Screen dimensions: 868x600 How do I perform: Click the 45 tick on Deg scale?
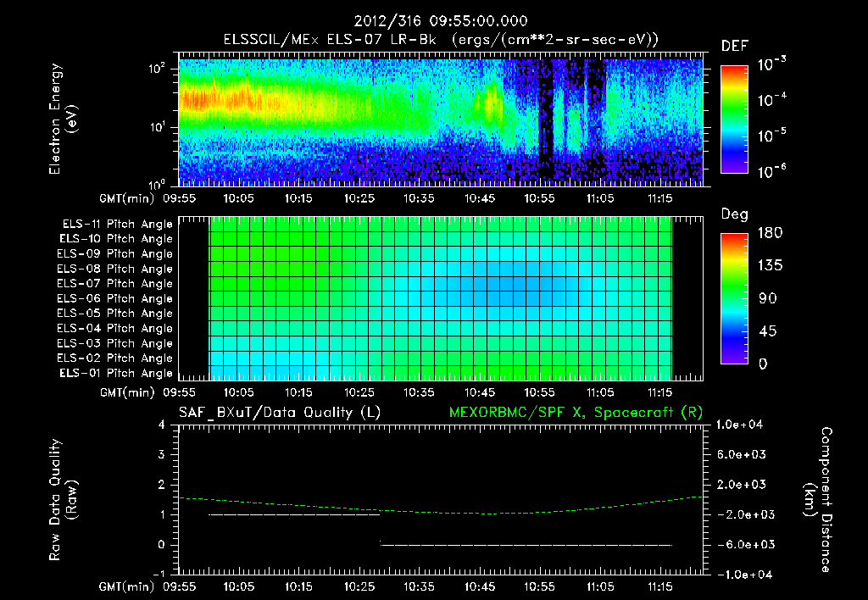(768, 331)
